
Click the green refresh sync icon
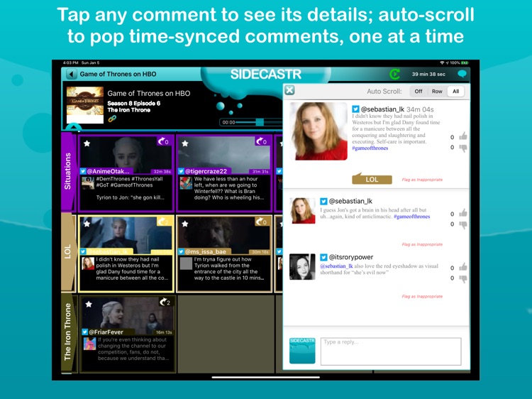pos(394,74)
